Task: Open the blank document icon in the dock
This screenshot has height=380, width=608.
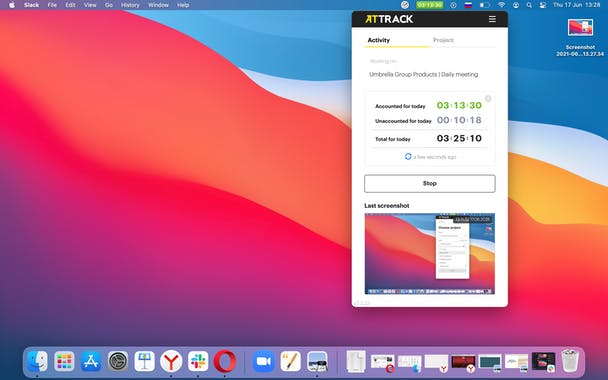Action: point(356,361)
